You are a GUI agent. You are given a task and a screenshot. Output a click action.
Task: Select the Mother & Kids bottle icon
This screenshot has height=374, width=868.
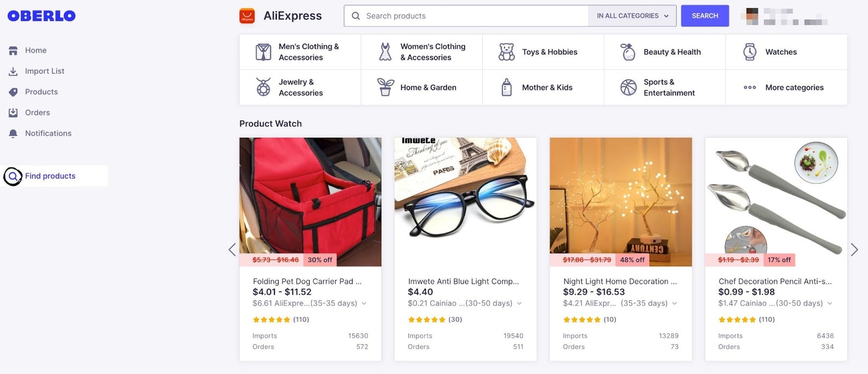pos(507,87)
